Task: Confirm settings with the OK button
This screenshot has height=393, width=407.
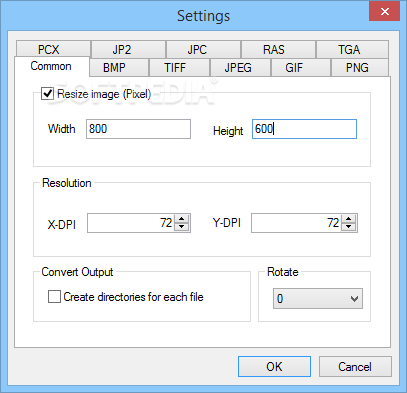Action: click(x=274, y=367)
